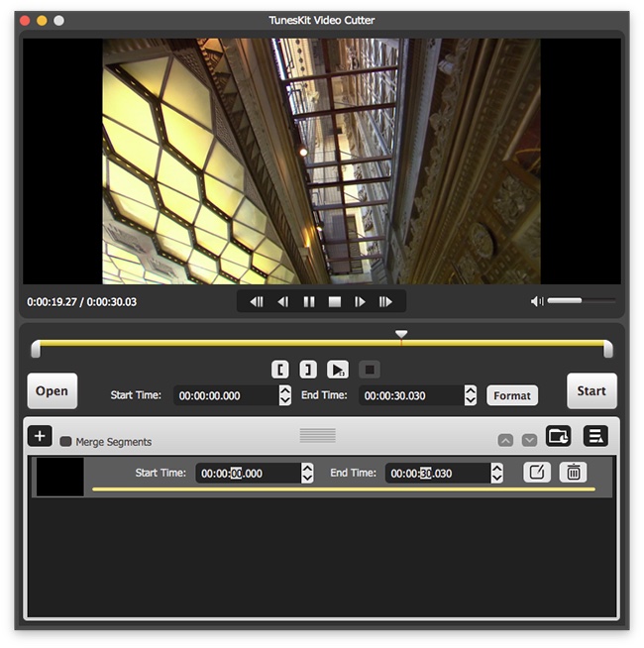The image size is (644, 648).
Task: Move the segment up with the arrow
Action: coord(506,440)
